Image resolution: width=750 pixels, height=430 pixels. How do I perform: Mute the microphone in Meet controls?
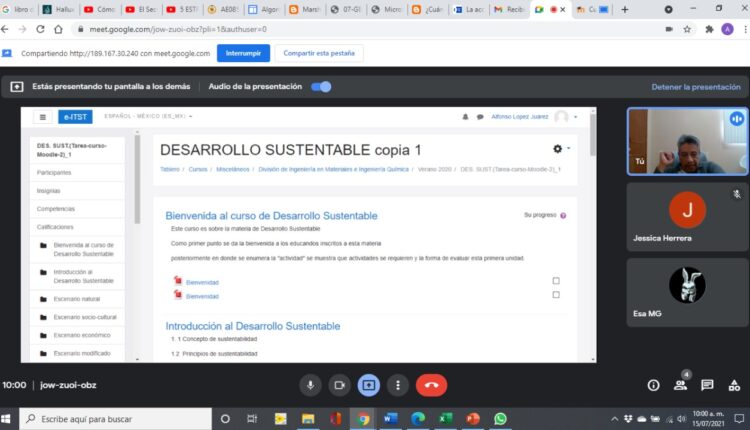click(311, 385)
